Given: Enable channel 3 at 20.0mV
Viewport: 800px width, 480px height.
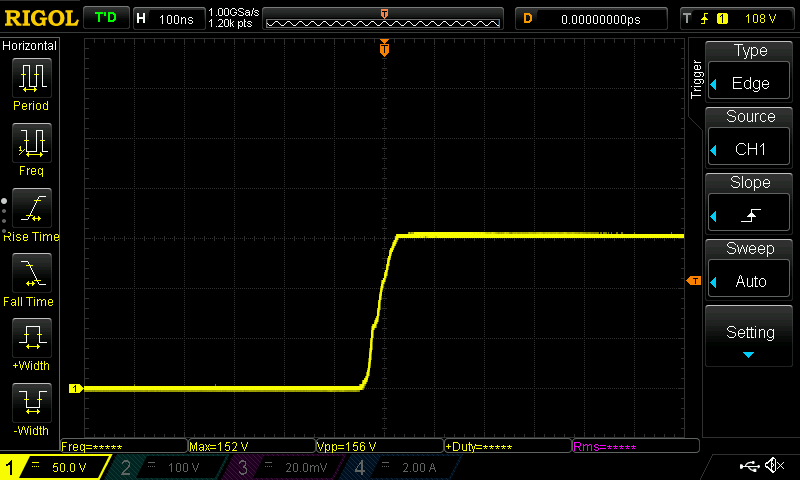Looking at the screenshot, I should coord(284,467).
